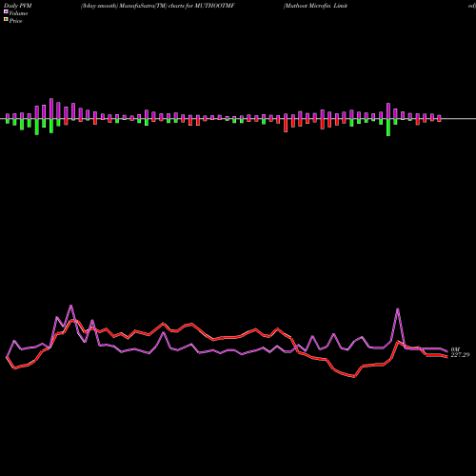Click the 'Volume' legend label
476x476 pixels.
point(18,13)
